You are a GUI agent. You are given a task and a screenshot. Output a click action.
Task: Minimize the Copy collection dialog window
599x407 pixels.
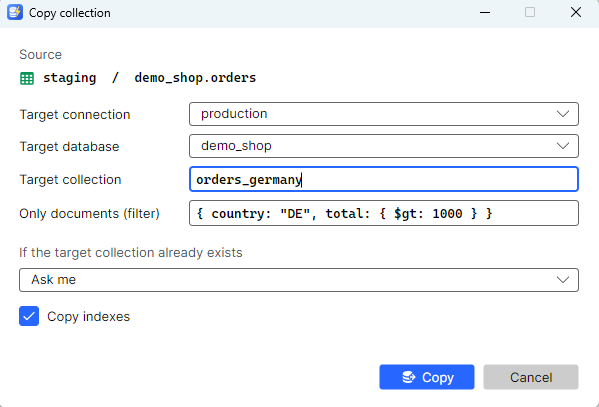[x=485, y=12]
